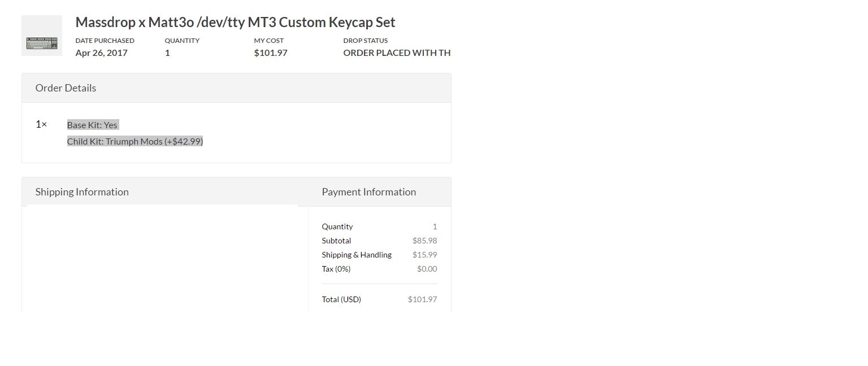Click the Total (USD) label

click(x=341, y=299)
